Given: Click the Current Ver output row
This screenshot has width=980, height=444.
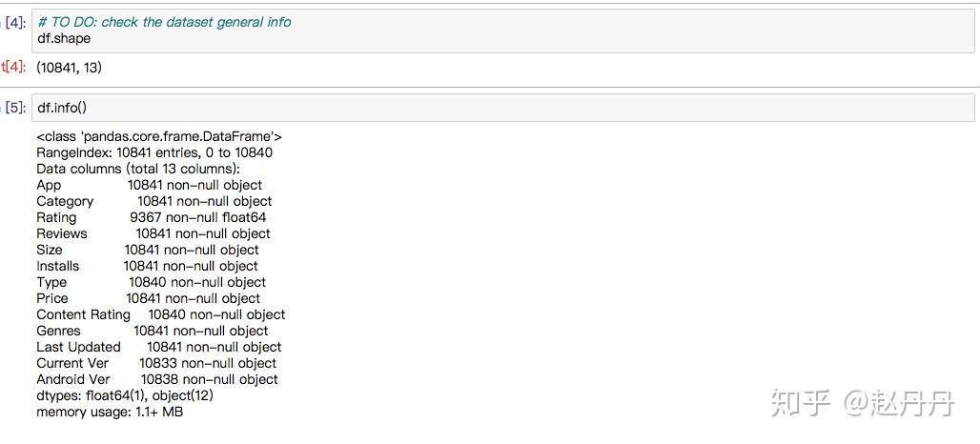Looking at the screenshot, I should (x=156, y=363).
